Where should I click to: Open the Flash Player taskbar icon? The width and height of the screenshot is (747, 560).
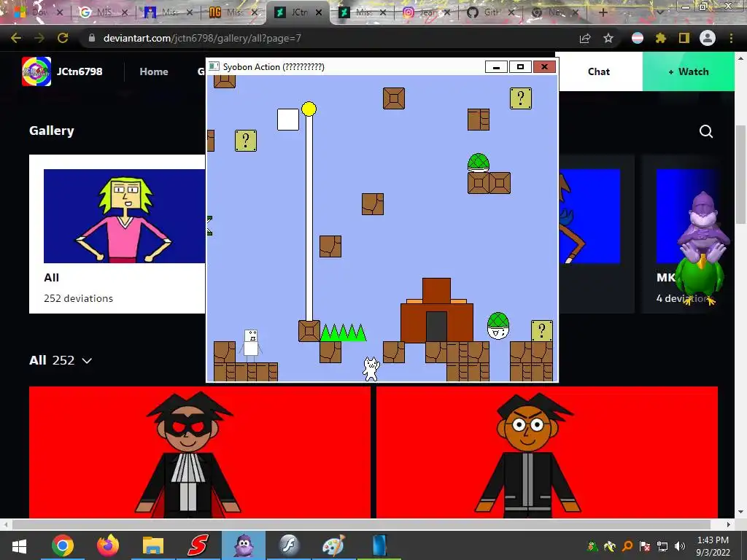[289, 545]
